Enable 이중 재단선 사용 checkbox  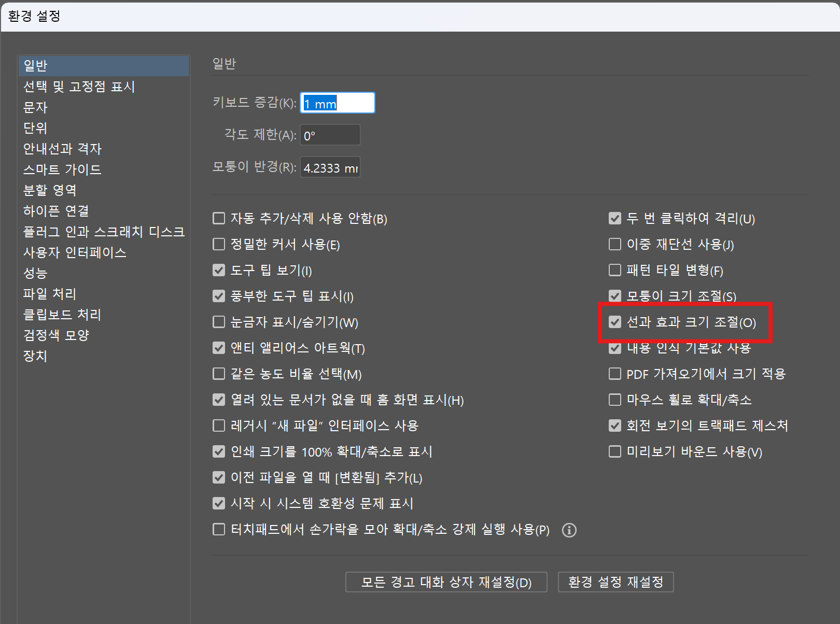coord(614,244)
